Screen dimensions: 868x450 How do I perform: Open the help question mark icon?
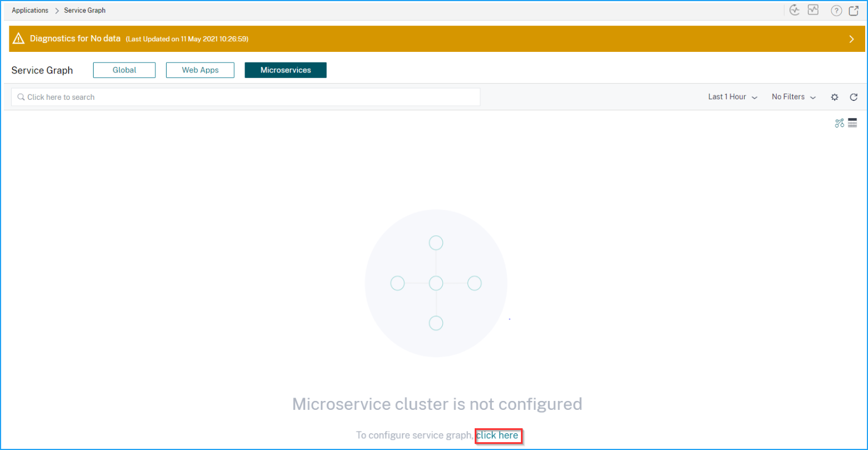[836, 11]
